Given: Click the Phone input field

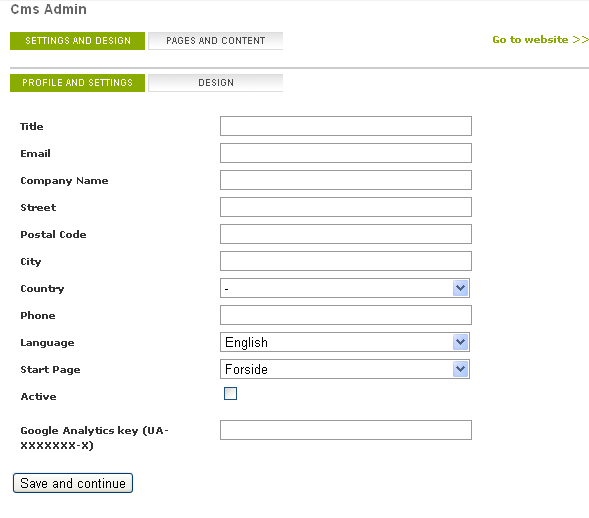Looking at the screenshot, I should [346, 315].
